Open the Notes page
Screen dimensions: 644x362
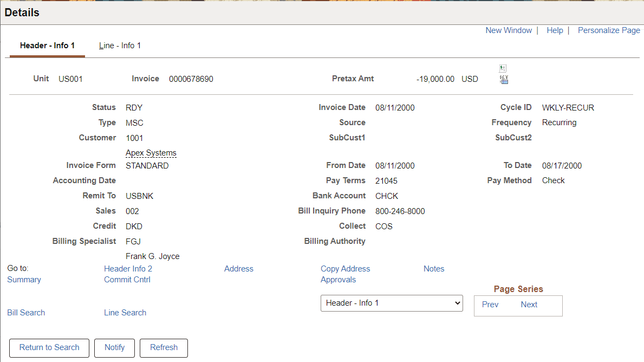(433, 268)
